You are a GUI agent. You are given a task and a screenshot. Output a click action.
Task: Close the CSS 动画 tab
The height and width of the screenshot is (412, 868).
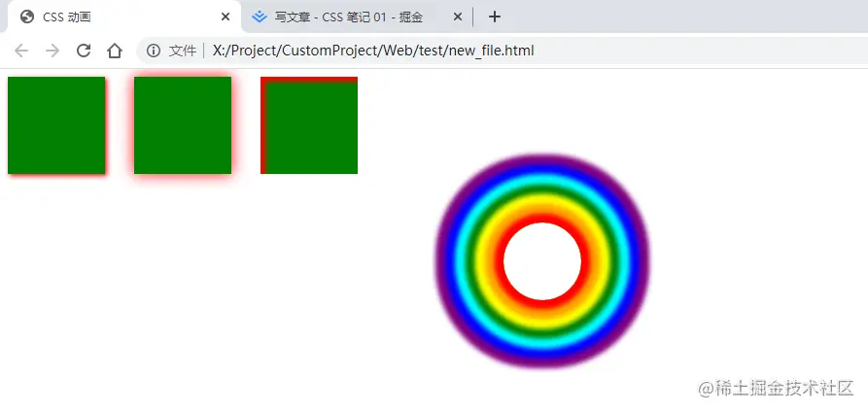pyautogui.click(x=225, y=17)
